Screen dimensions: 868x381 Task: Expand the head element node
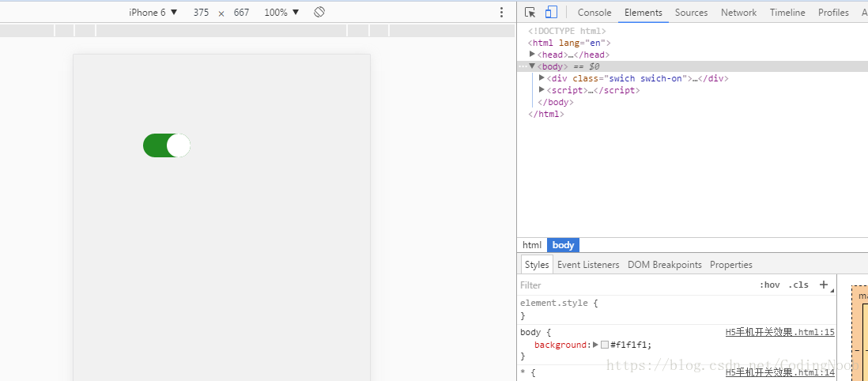[x=533, y=55]
